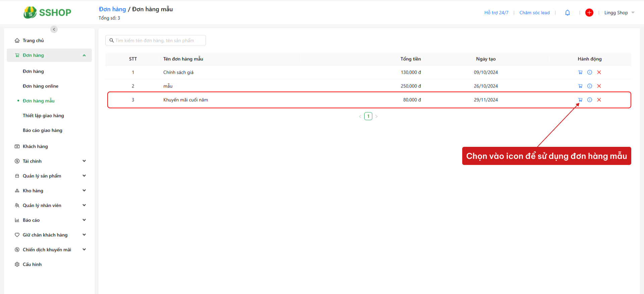Click the STT column header

(133, 59)
